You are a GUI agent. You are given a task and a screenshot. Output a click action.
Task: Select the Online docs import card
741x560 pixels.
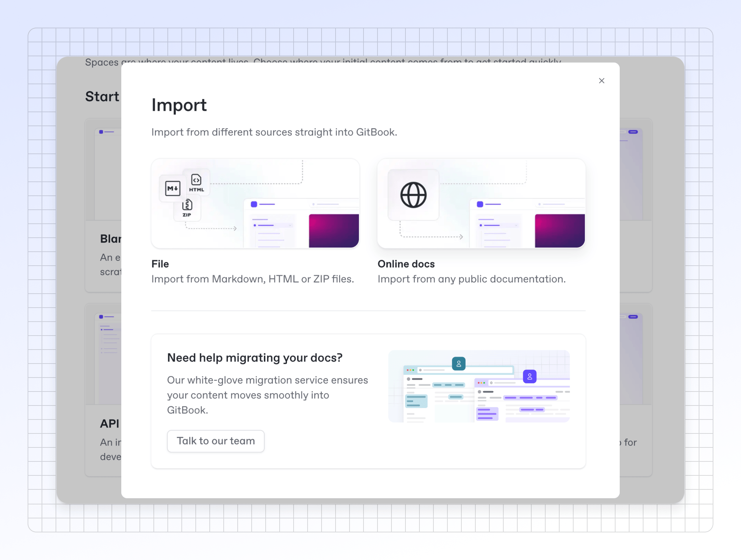[481, 203]
